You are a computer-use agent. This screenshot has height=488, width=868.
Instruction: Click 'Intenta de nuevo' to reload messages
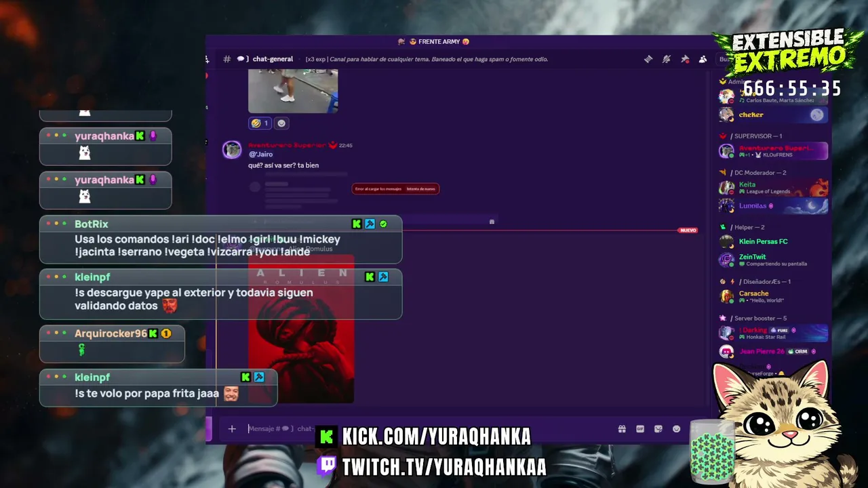(421, 189)
